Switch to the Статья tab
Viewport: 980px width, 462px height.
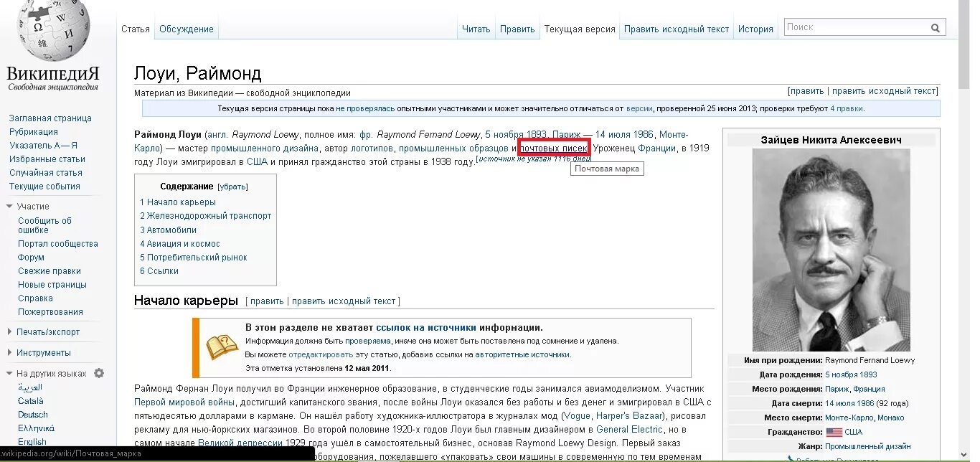pyautogui.click(x=136, y=29)
